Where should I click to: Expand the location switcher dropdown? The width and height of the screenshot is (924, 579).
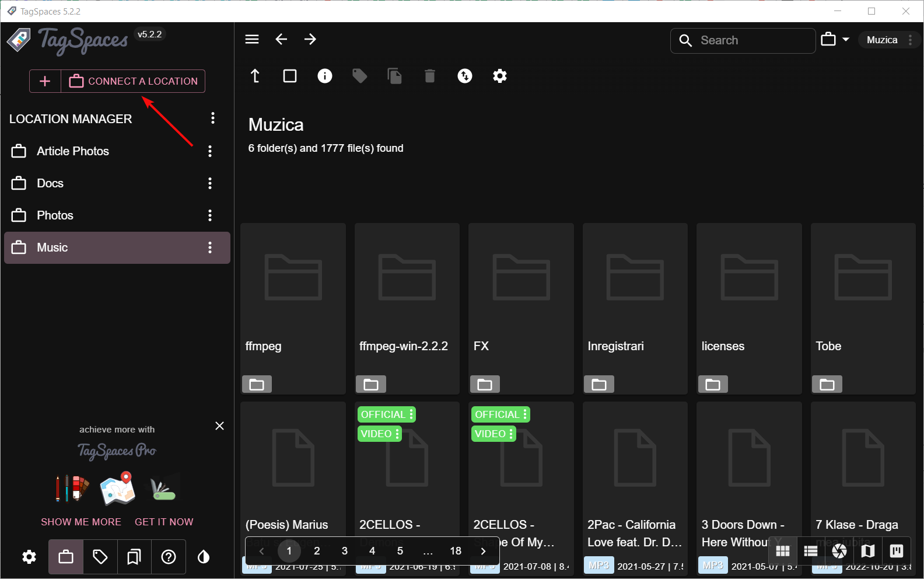pyautogui.click(x=835, y=40)
